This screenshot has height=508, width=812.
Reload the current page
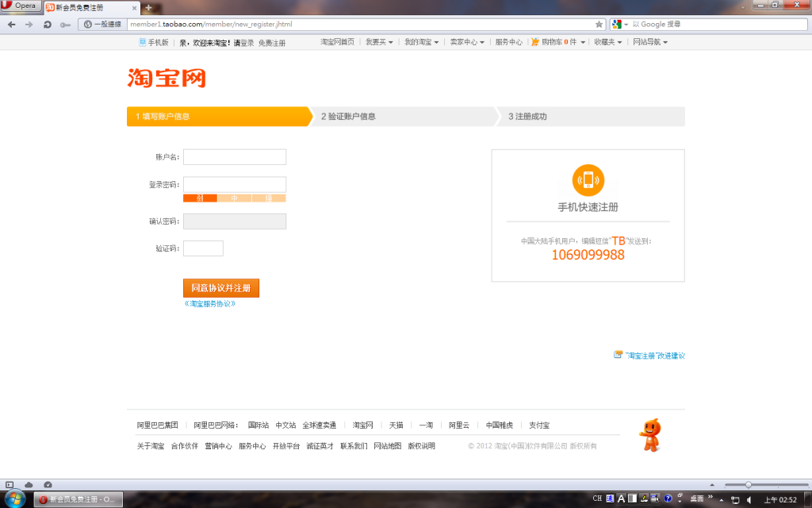[x=47, y=25]
